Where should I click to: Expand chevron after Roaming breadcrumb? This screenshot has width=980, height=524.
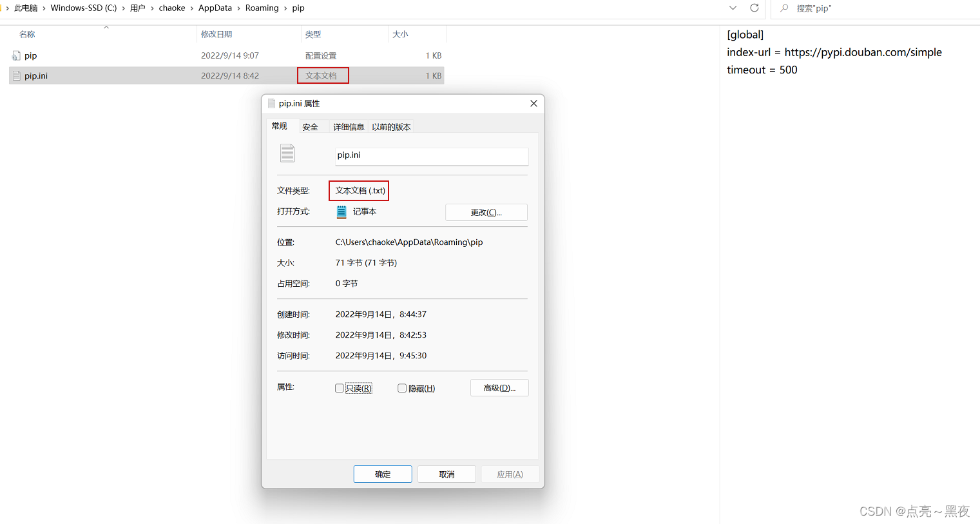point(285,8)
